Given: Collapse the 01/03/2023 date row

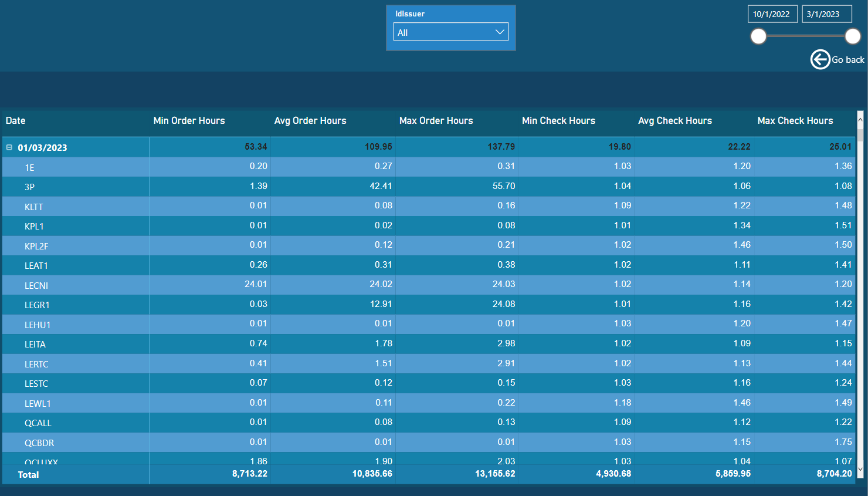Looking at the screenshot, I should 9,147.
